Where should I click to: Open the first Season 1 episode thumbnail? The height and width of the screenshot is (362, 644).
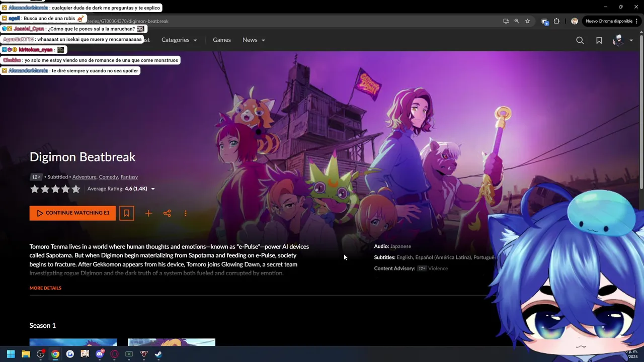point(73,342)
